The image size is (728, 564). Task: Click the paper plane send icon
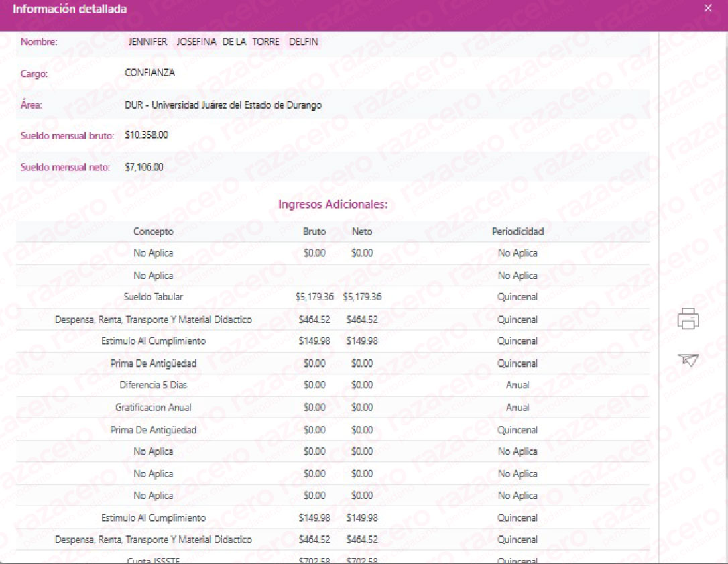688,360
